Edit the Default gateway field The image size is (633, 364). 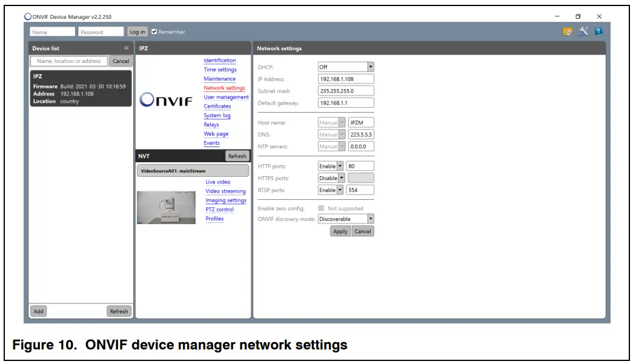click(x=346, y=103)
